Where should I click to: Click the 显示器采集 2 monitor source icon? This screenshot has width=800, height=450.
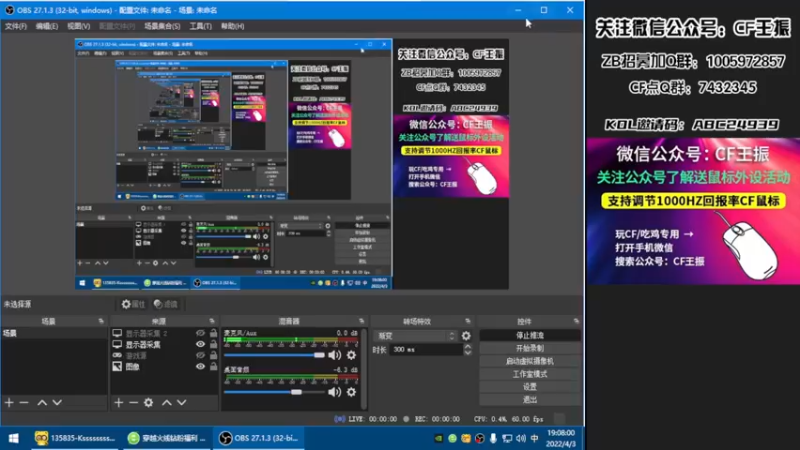click(117, 333)
